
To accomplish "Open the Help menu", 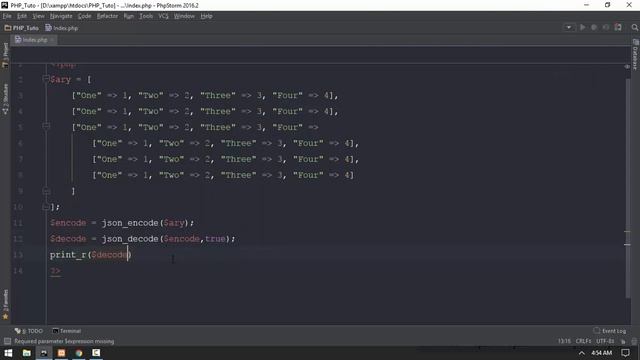I will (206, 16).
